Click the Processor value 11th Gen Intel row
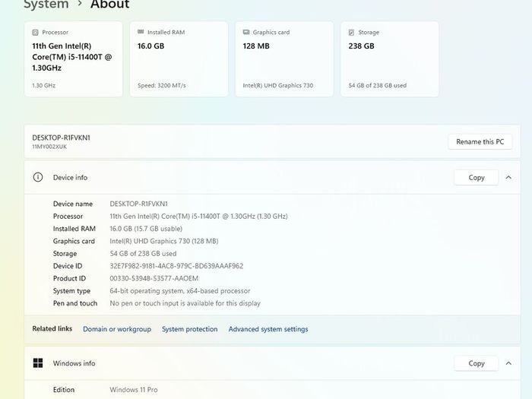 198,217
